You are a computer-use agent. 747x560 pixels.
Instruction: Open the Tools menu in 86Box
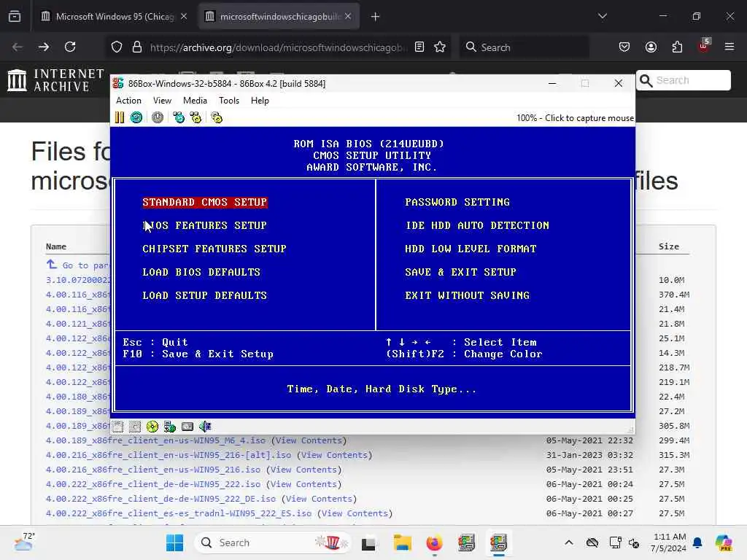click(x=228, y=101)
